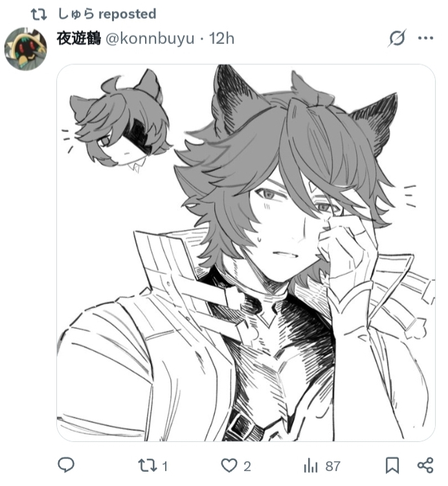Click the repost count number 1
This screenshot has height=486, width=448.
click(x=165, y=466)
